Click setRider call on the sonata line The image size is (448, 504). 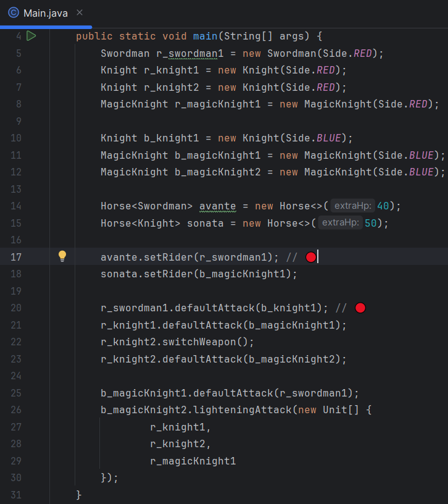click(x=168, y=274)
